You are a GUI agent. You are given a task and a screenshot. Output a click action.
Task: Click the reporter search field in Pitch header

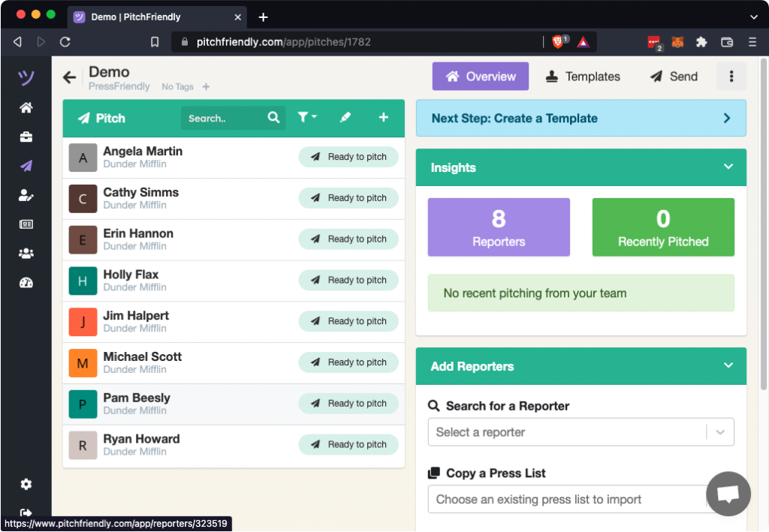point(224,119)
